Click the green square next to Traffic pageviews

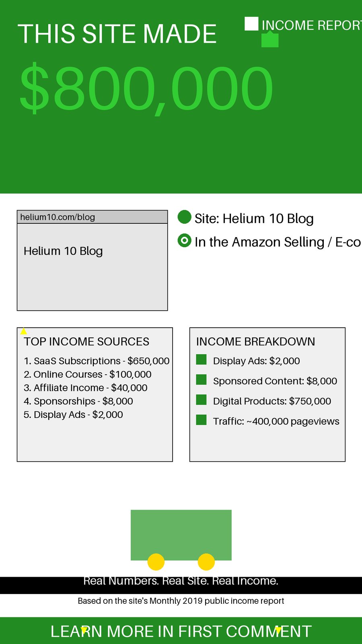tap(201, 420)
